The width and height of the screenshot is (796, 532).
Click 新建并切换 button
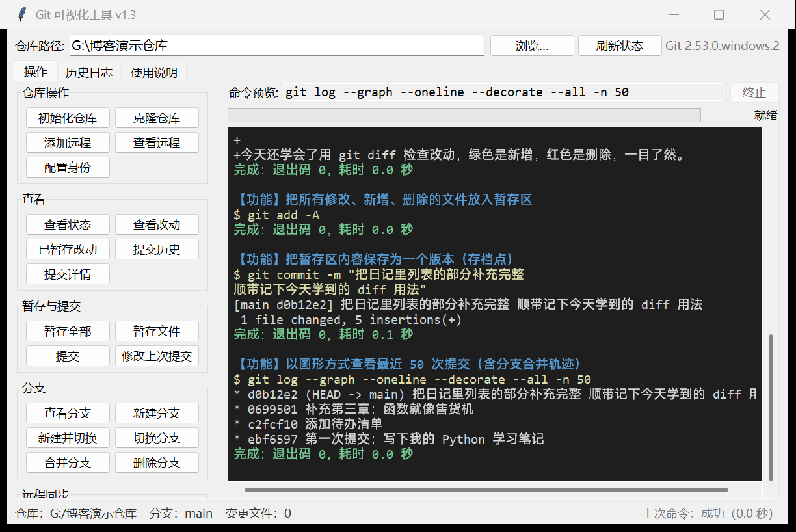[x=68, y=438]
